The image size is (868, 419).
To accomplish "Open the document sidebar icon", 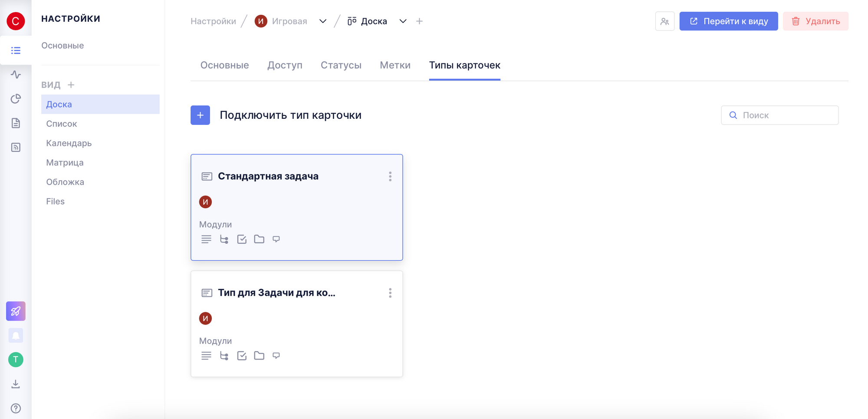I will tap(16, 123).
